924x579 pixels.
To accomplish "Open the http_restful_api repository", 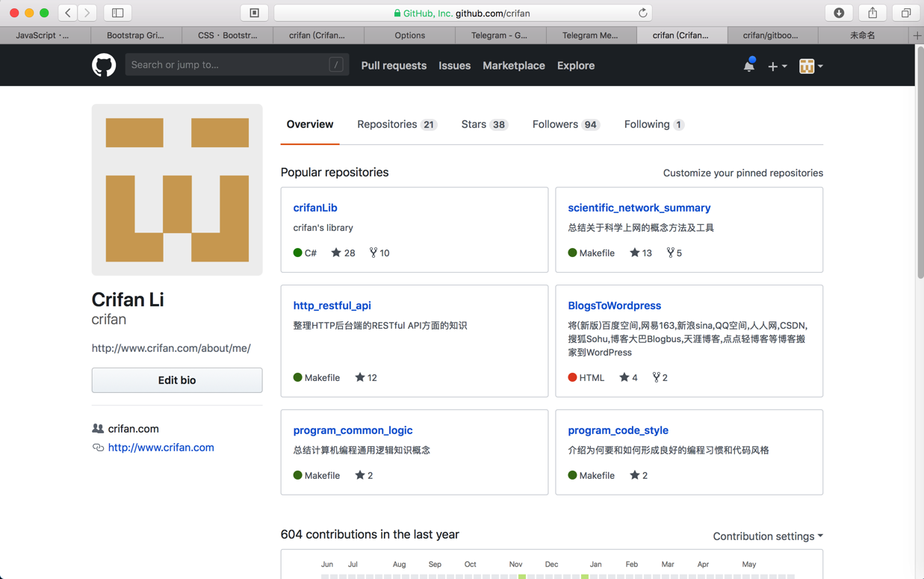I will pos(332,306).
